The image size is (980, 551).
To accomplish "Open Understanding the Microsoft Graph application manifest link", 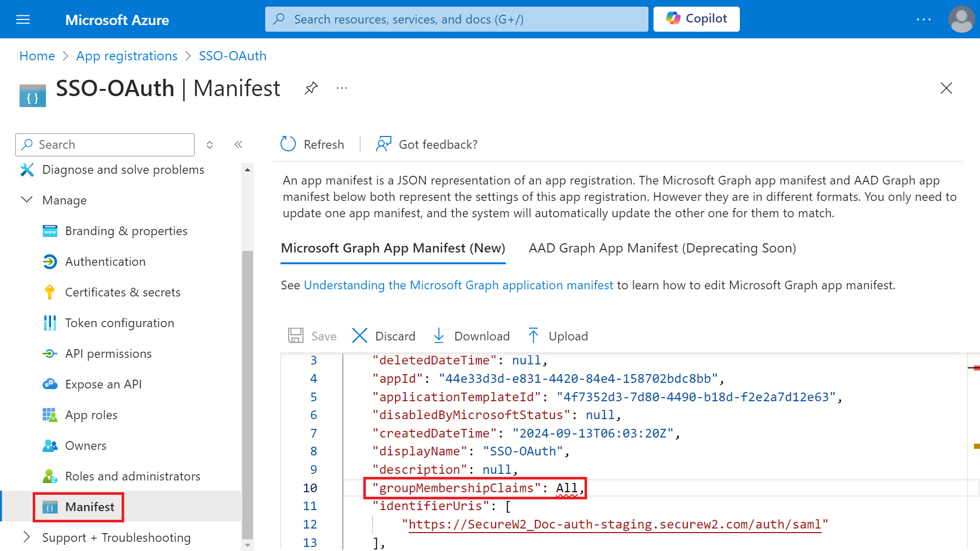I will (458, 285).
